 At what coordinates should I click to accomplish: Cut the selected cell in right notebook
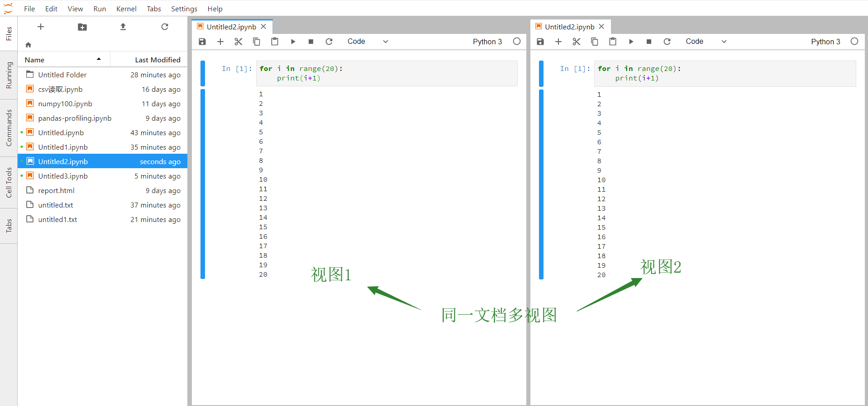pyautogui.click(x=577, y=42)
